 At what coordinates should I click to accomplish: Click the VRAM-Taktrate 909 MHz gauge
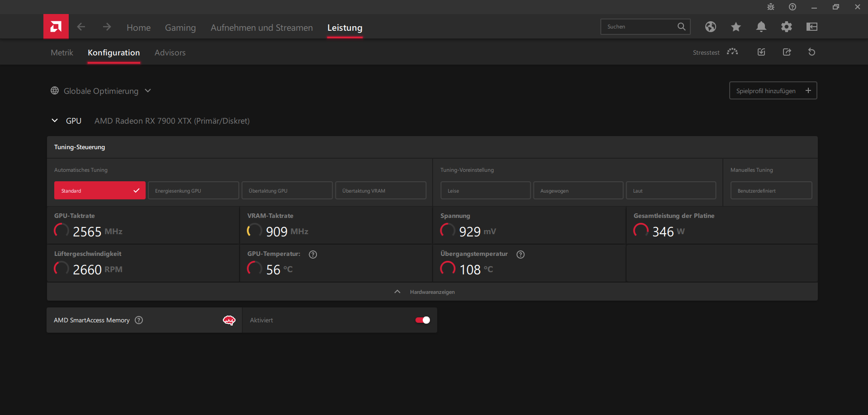(x=255, y=231)
